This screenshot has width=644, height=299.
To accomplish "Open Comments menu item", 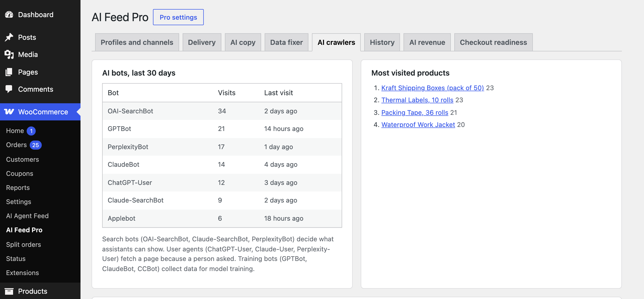I will click(x=40, y=89).
